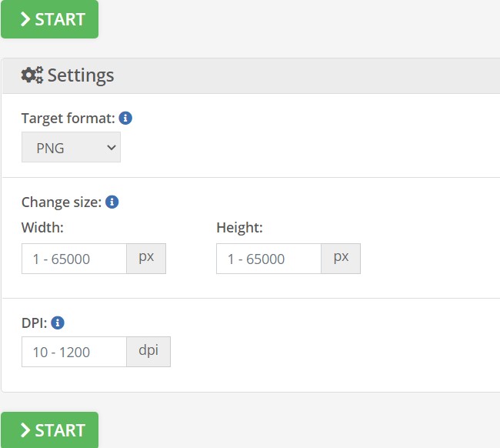500x448 pixels.
Task: Focus the Height input field
Action: (268, 259)
